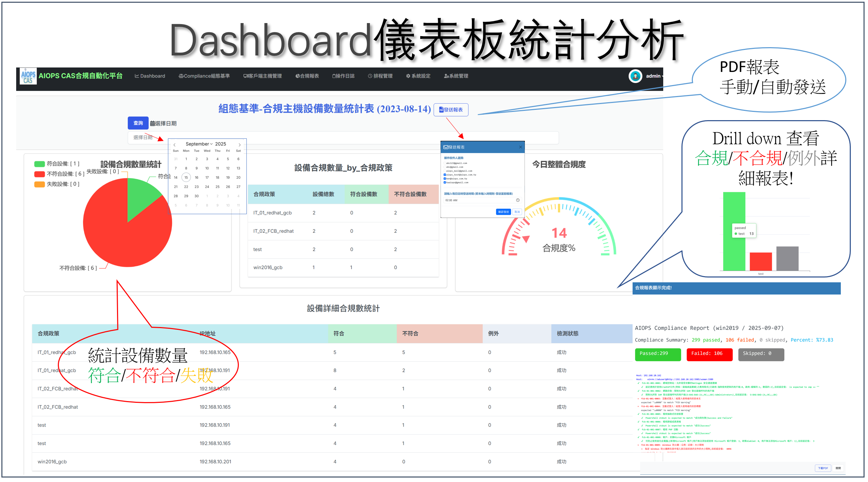
Task: Click clock icon in send time field
Action: tap(518, 200)
